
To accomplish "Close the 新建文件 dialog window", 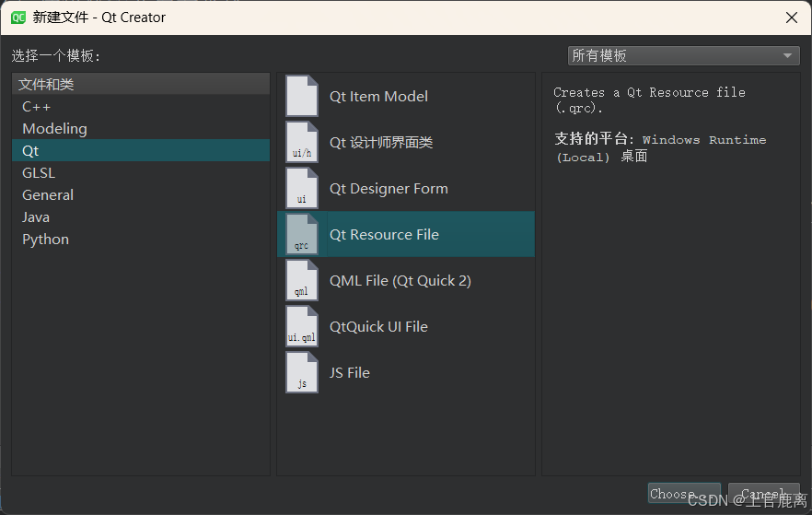I will (792, 18).
